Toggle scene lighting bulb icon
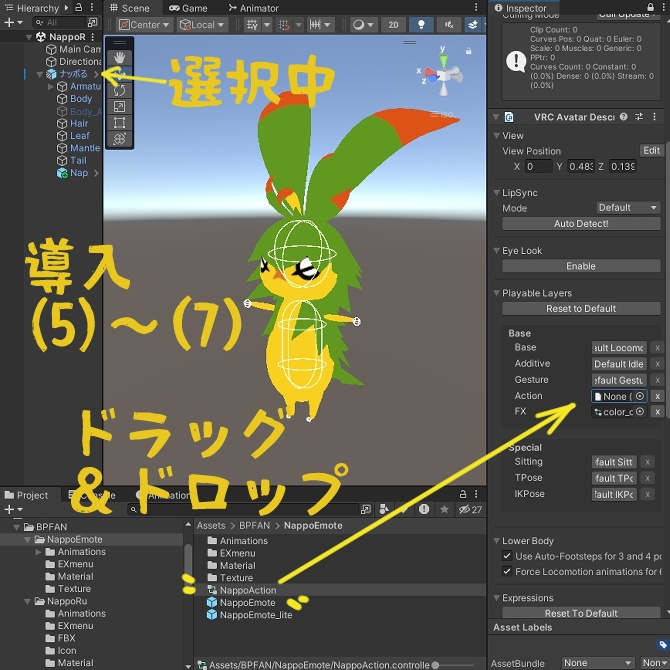This screenshot has width=670, height=670. (x=421, y=25)
